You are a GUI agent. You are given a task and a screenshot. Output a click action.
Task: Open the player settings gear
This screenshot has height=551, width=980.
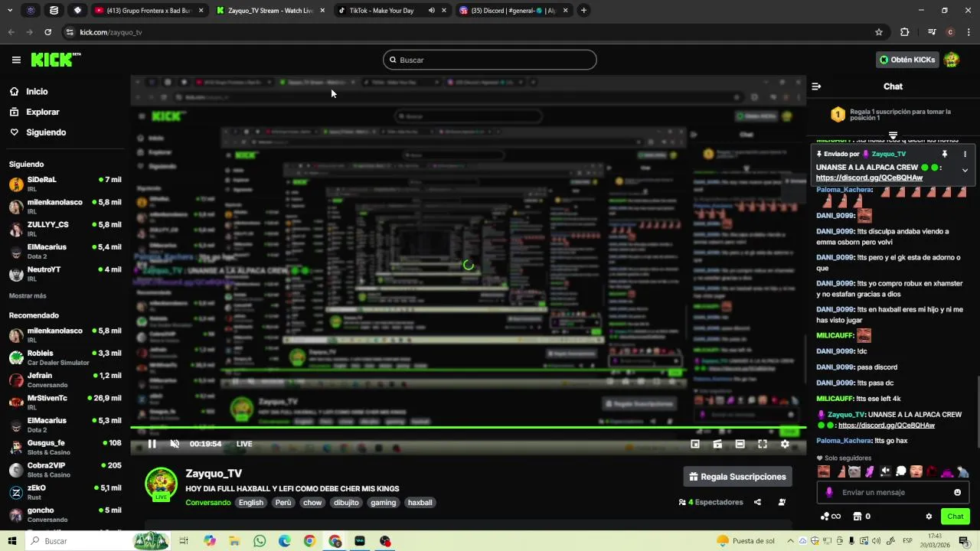point(785,444)
